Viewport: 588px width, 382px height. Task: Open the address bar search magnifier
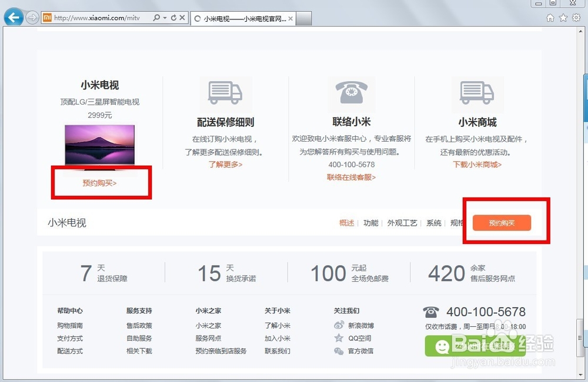(x=157, y=17)
